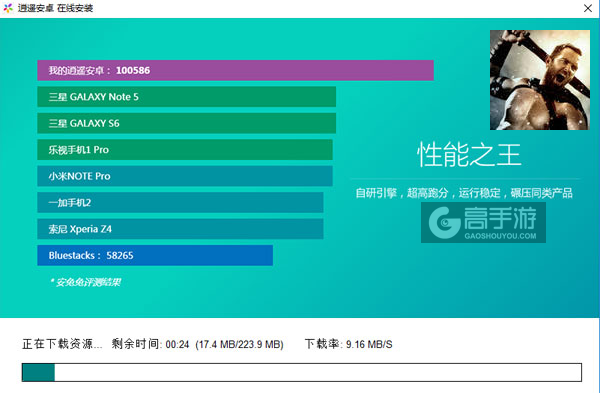The height and width of the screenshot is (393, 600).
Task: Click the 逍遥安卓 在线安装 window title
Action: pos(55,8)
